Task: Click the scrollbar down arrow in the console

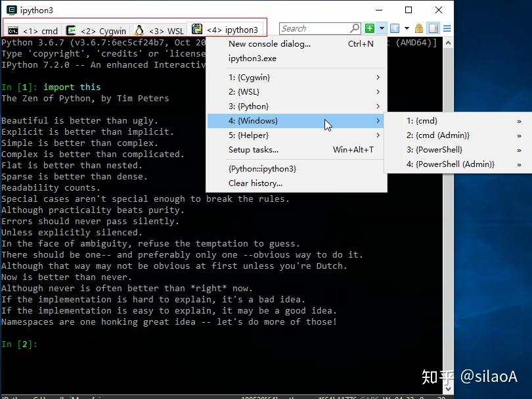Action: [448, 388]
